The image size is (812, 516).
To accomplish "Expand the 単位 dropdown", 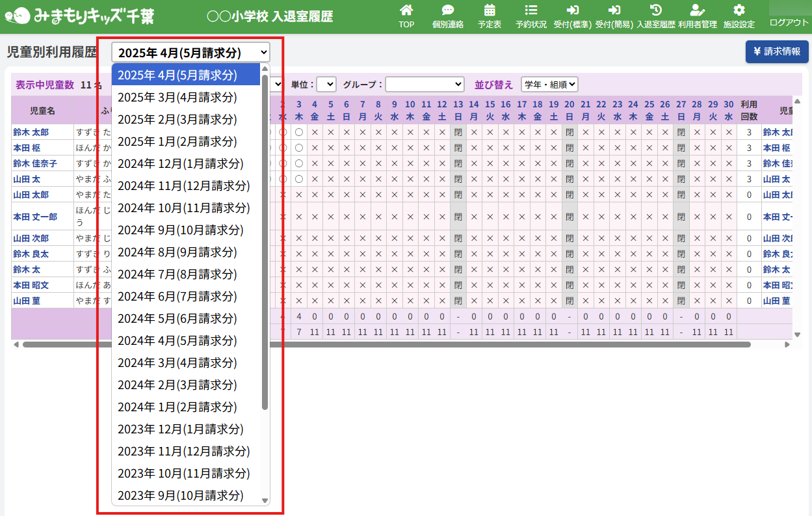I will [326, 85].
